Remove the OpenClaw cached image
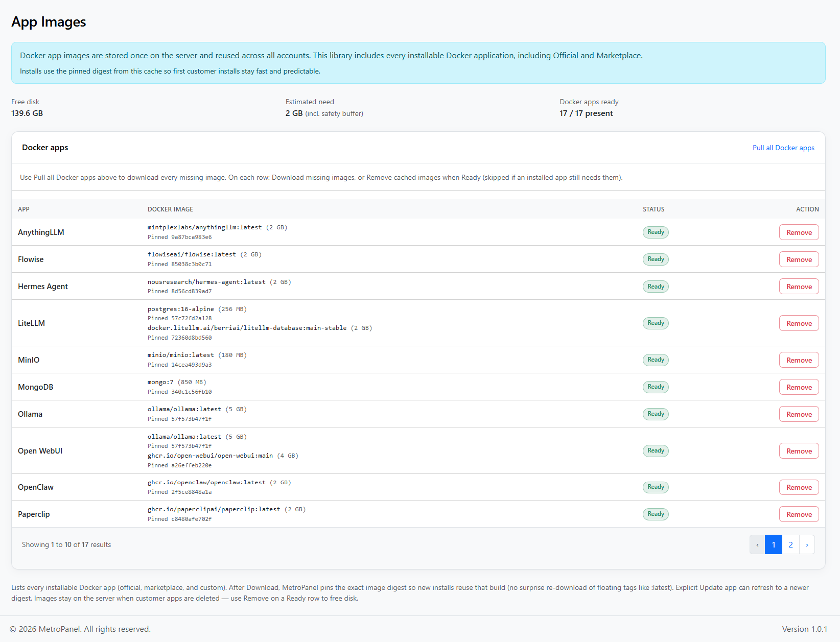Image resolution: width=840 pixels, height=642 pixels. point(799,487)
